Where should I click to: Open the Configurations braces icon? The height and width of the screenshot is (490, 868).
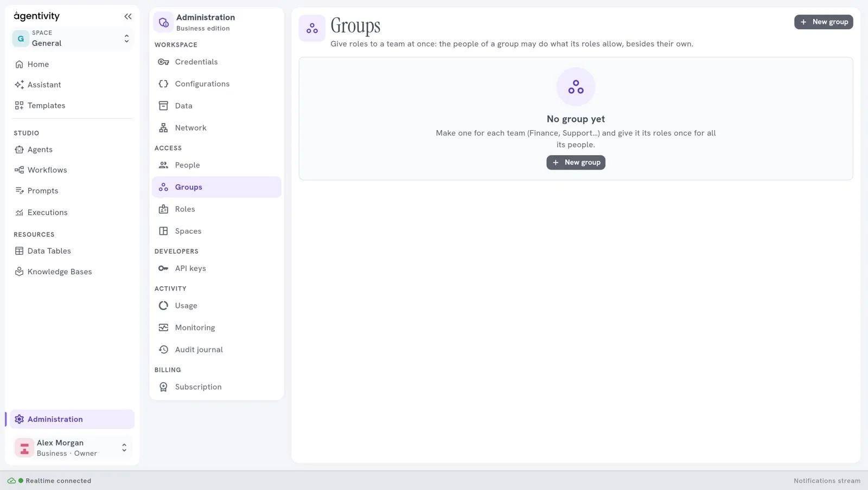(163, 84)
